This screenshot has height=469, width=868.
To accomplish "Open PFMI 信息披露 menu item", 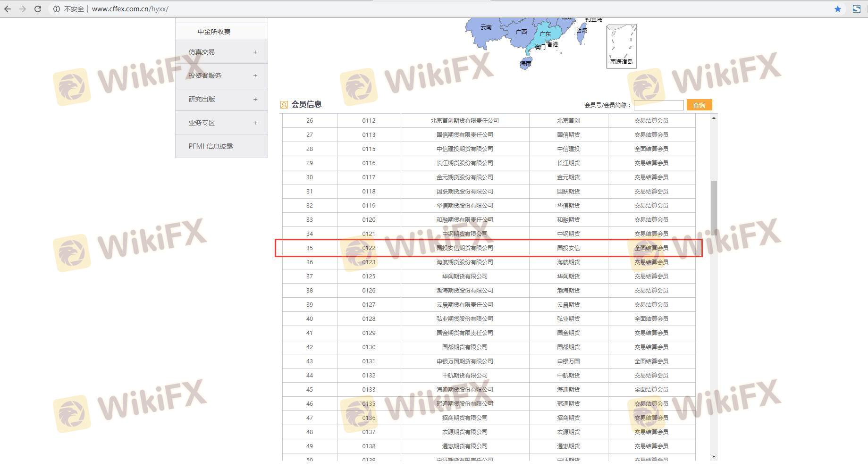I will coord(211,146).
